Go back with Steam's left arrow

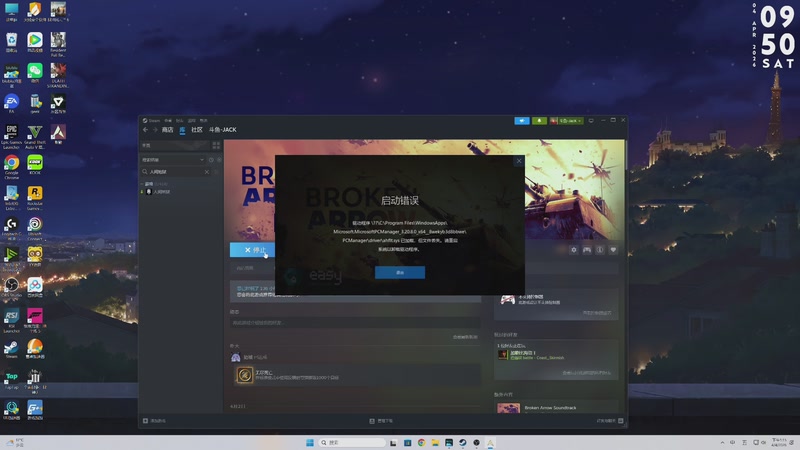[x=145, y=130]
